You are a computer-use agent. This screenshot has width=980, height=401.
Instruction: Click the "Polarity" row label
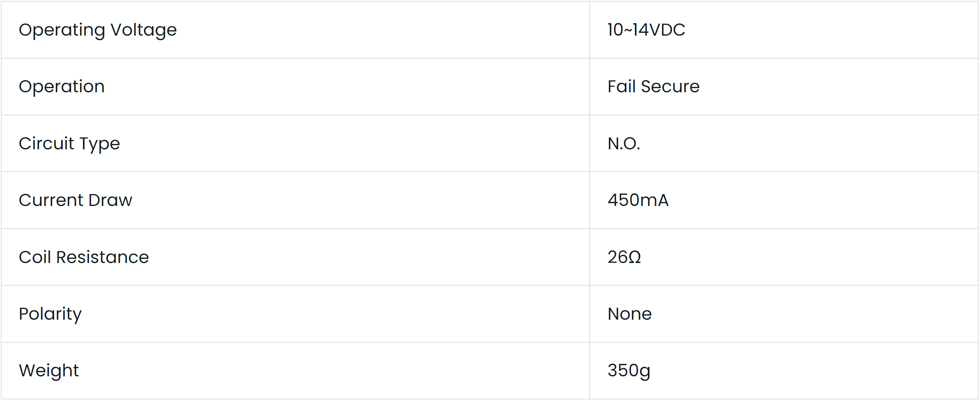(50, 314)
